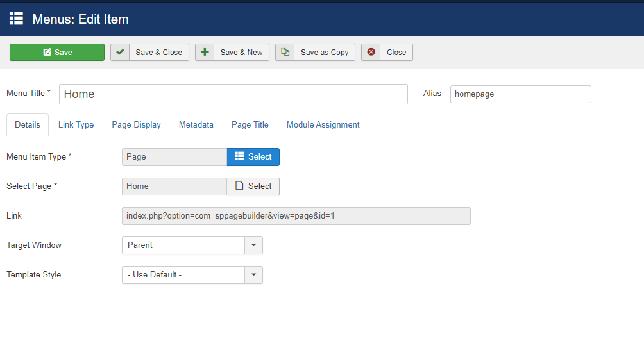Open the Page Display tab

coord(137,125)
